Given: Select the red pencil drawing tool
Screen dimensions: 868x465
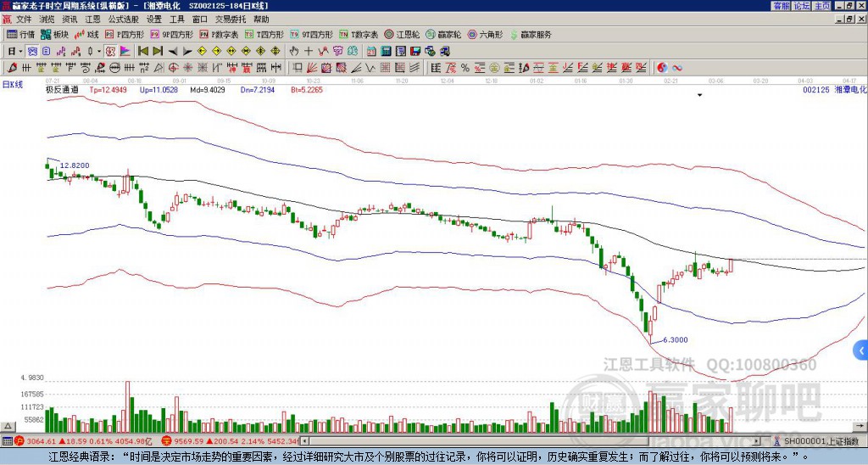Looking at the screenshot, I should pos(12,68).
